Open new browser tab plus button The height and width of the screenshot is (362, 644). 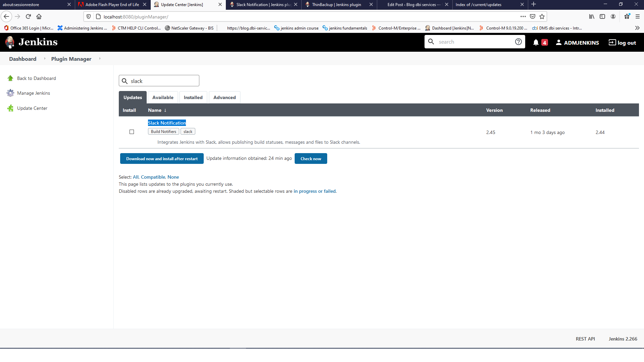click(x=534, y=4)
